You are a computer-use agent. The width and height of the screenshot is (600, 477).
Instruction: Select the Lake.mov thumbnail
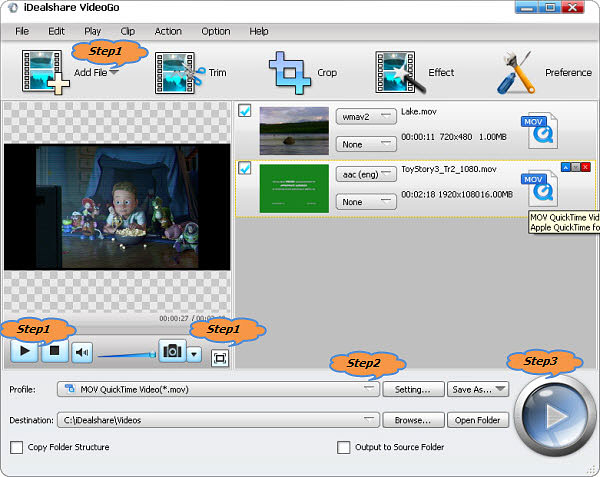pos(294,131)
